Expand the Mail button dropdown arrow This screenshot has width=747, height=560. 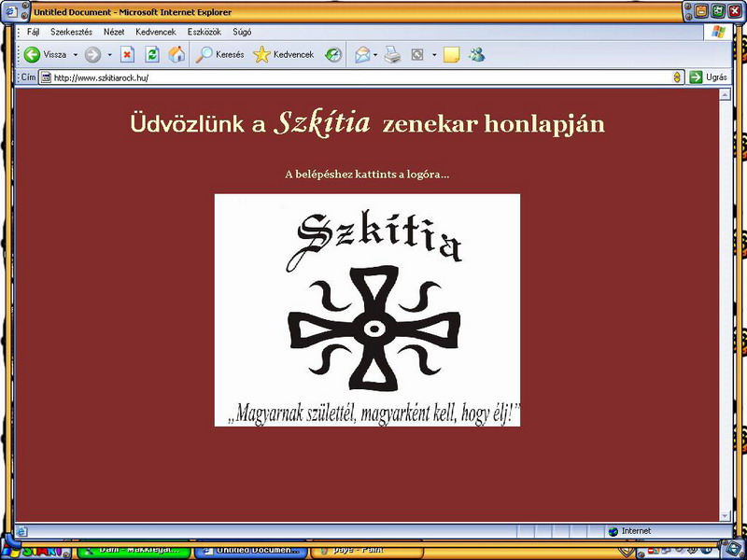375,55
